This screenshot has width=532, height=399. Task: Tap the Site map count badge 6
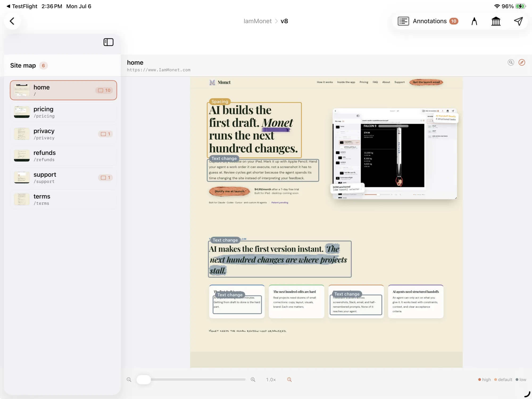(43, 65)
